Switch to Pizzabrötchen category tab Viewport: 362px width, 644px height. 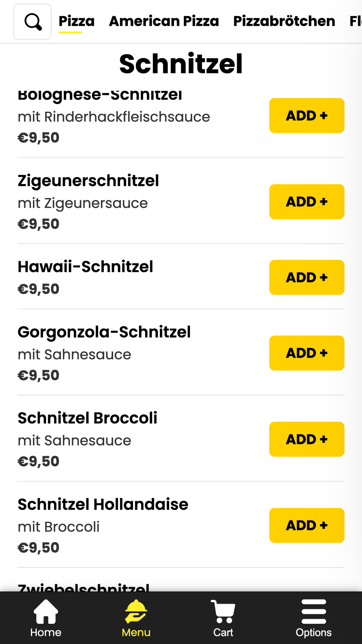point(284,21)
